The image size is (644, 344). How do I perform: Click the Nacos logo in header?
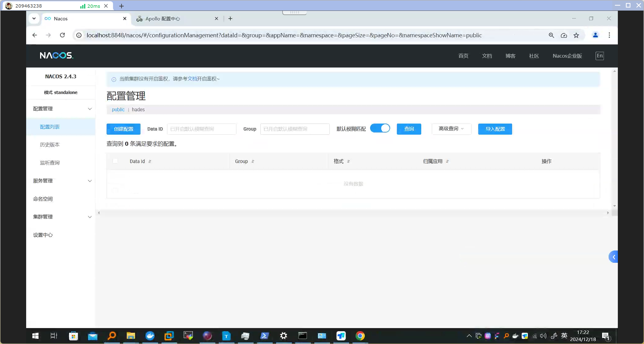coord(56,55)
